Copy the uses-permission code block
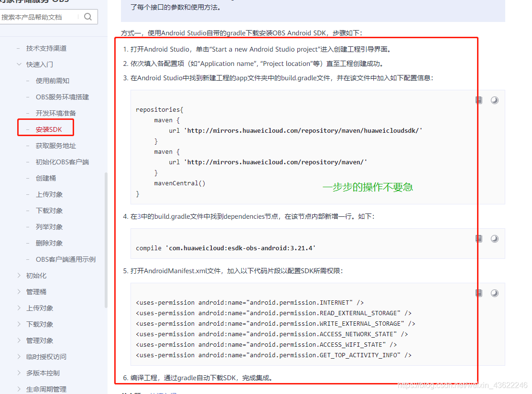Viewport: 532px width, 394px height. click(x=479, y=293)
